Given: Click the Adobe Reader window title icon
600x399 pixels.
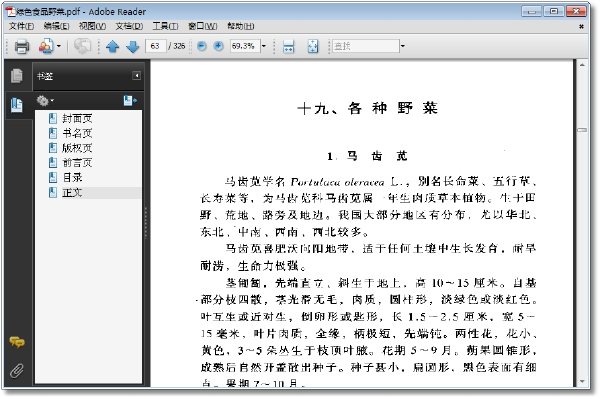Looking at the screenshot, I should tap(10, 11).
